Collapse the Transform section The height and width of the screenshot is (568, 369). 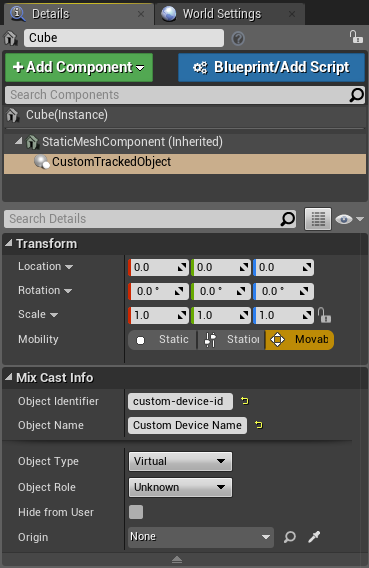tap(9, 243)
